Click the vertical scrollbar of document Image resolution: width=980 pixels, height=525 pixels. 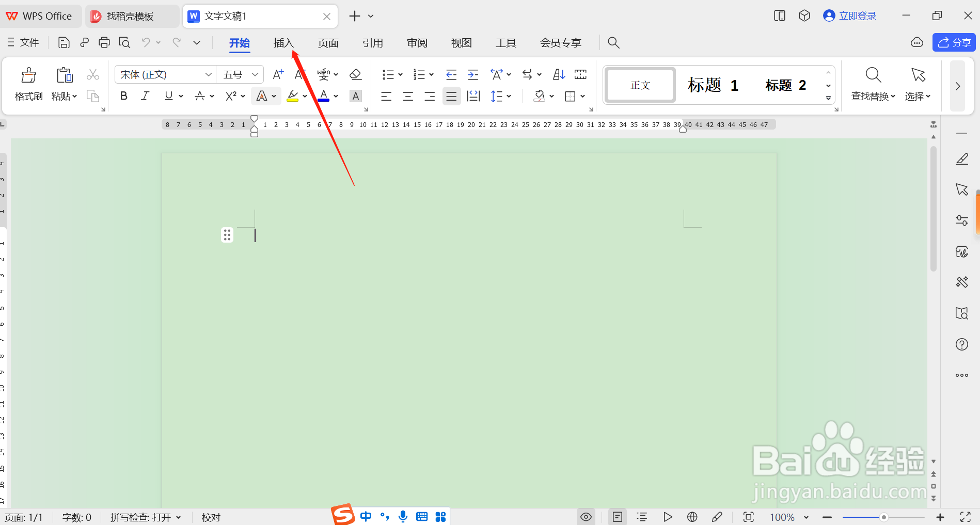pos(934,209)
